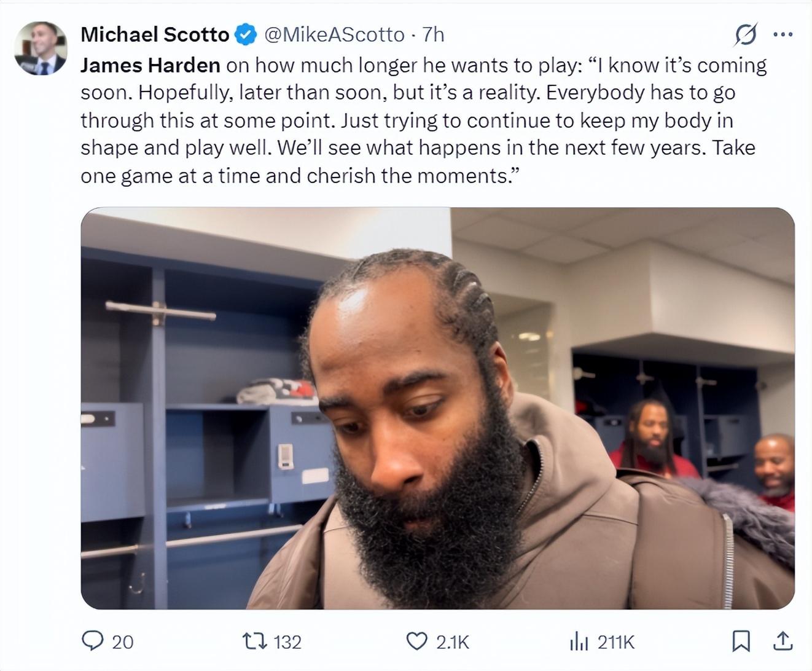The height and width of the screenshot is (671, 812).
Task: Click the share upload icon
Action: point(782,642)
